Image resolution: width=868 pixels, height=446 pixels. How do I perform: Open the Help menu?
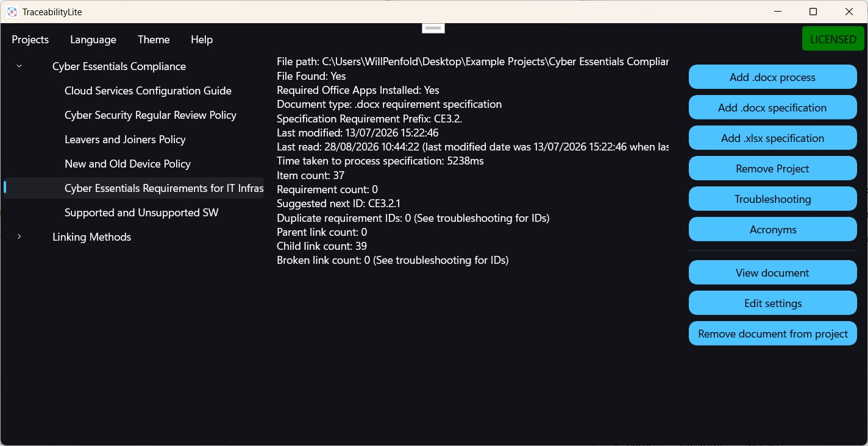click(x=202, y=40)
